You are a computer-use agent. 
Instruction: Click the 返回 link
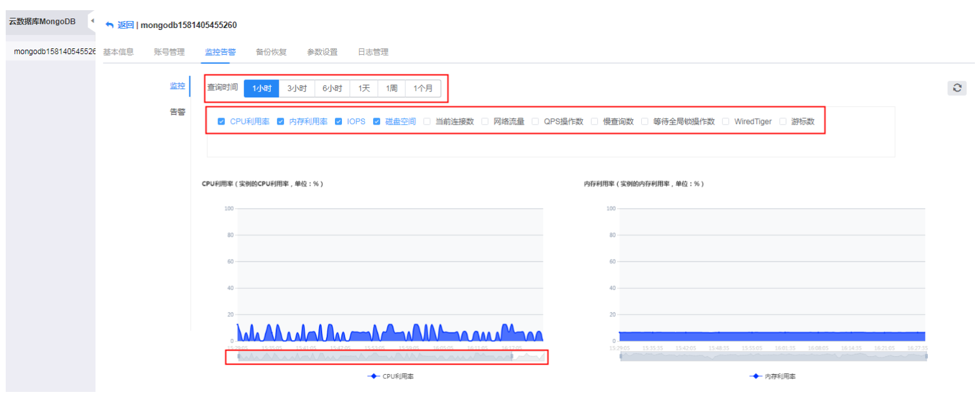(x=125, y=25)
